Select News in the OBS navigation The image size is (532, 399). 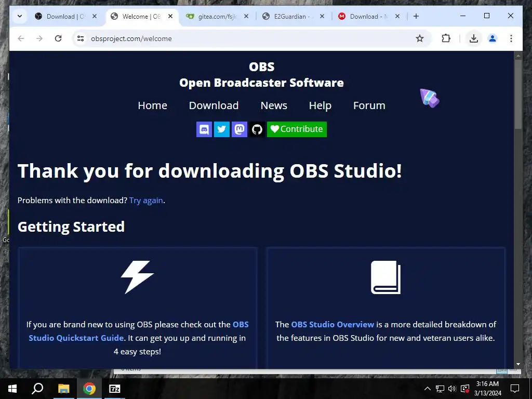pyautogui.click(x=274, y=105)
